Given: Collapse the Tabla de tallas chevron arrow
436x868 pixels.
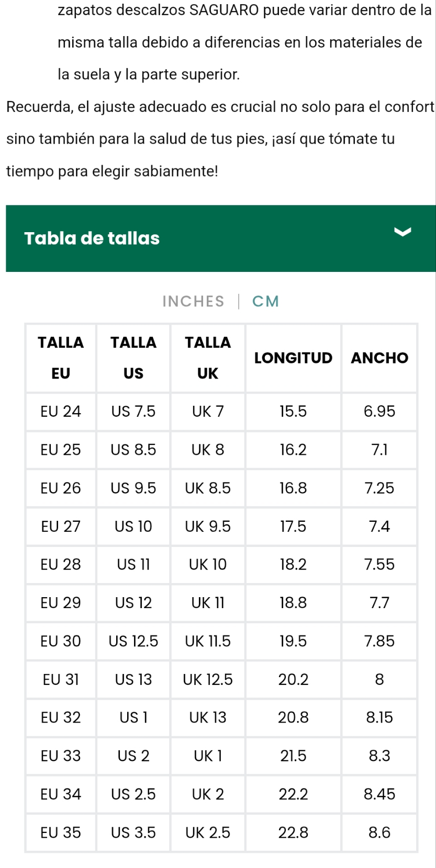Looking at the screenshot, I should coord(402,232).
